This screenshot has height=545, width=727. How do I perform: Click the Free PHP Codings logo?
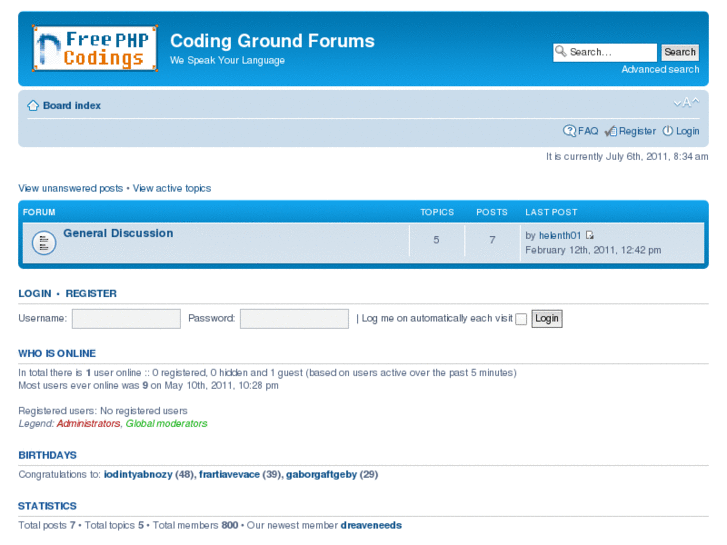[x=95, y=48]
